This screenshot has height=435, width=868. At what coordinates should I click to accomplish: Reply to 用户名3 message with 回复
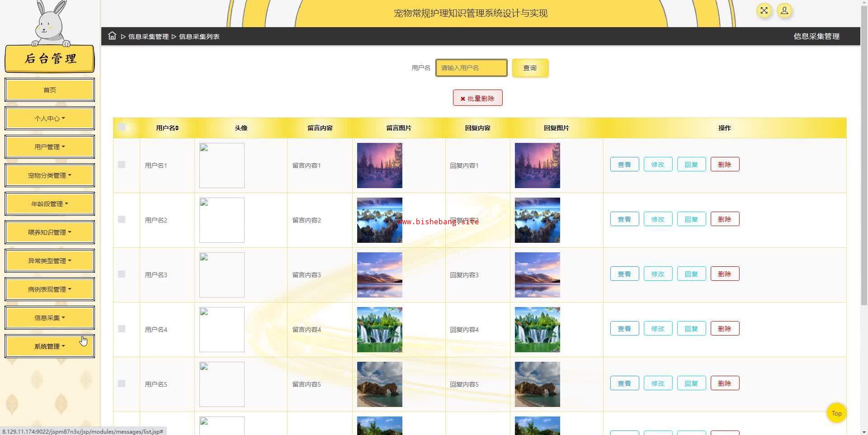point(691,274)
